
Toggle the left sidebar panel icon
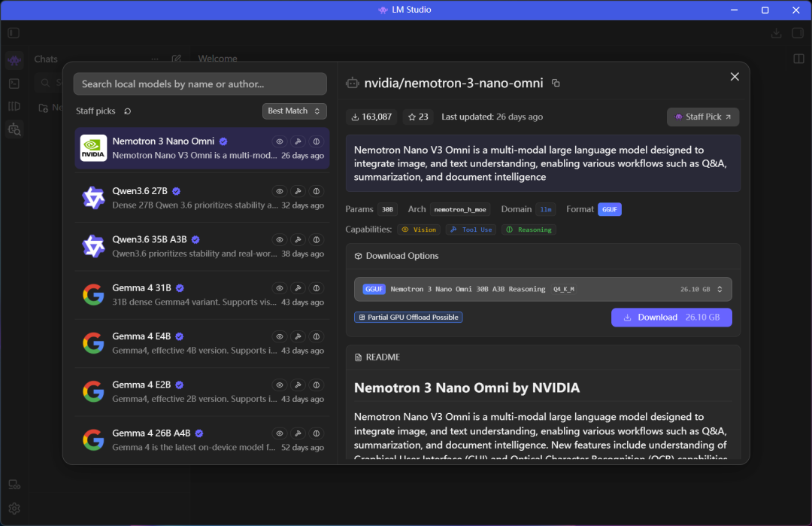point(14,33)
